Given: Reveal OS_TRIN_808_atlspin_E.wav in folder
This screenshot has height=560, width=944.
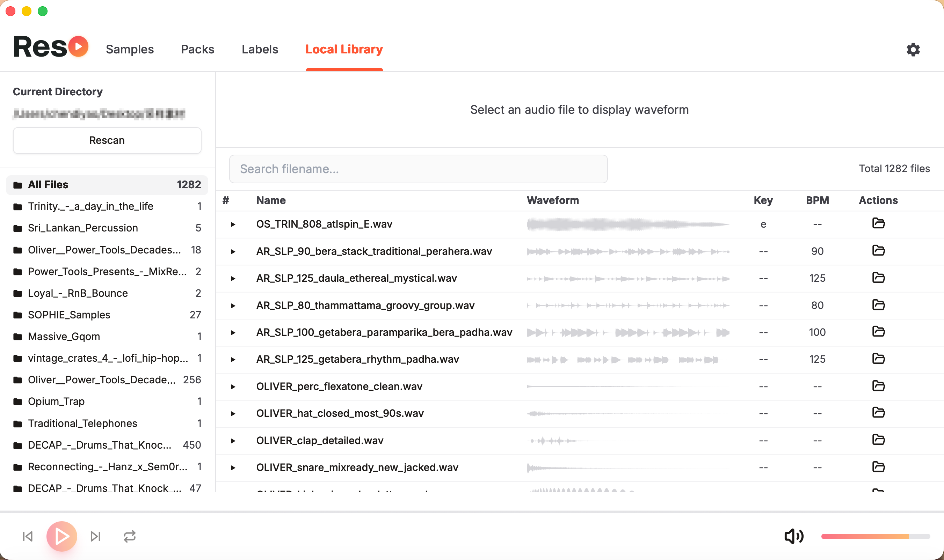Looking at the screenshot, I should coord(878,223).
